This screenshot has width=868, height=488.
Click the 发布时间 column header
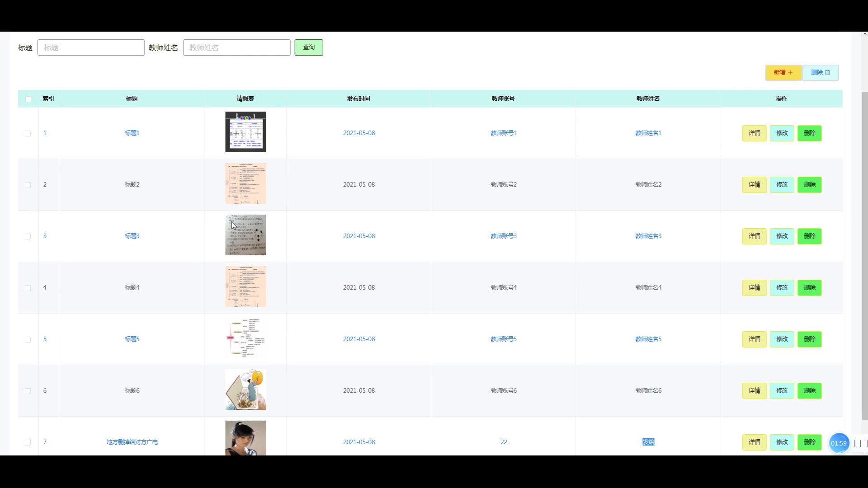point(359,99)
